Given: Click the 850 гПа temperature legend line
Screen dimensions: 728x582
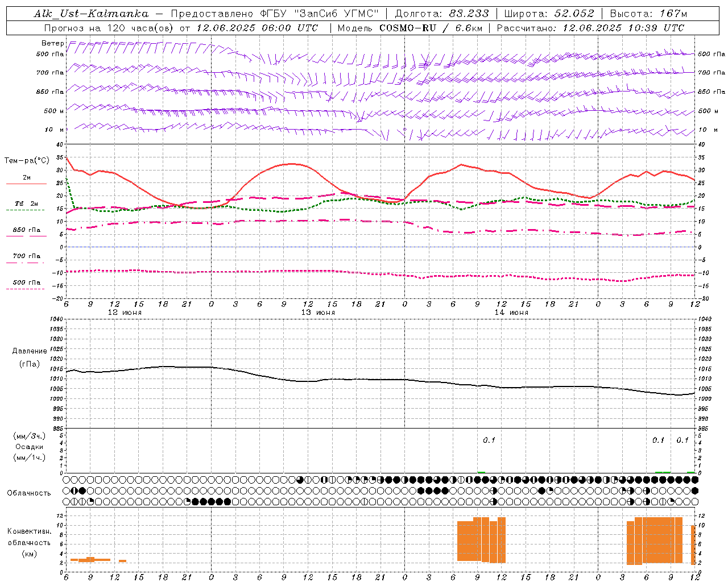Looking at the screenshot, I should tap(26, 235).
